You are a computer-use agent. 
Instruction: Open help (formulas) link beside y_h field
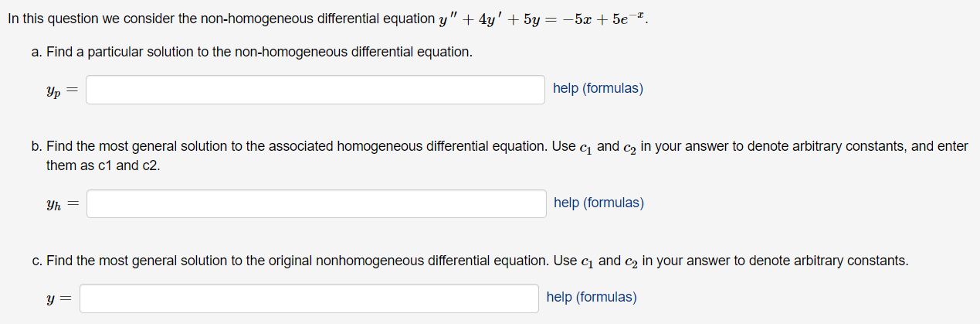point(599,203)
